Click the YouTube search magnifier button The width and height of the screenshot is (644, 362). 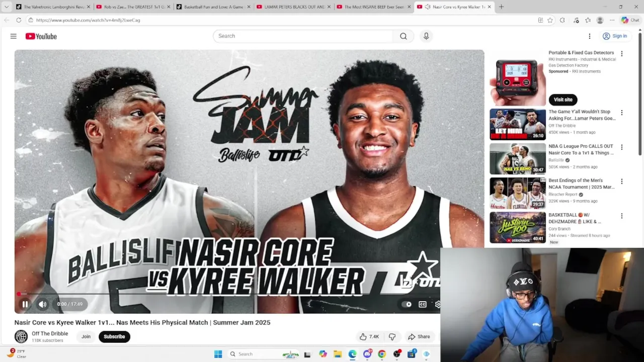404,36
